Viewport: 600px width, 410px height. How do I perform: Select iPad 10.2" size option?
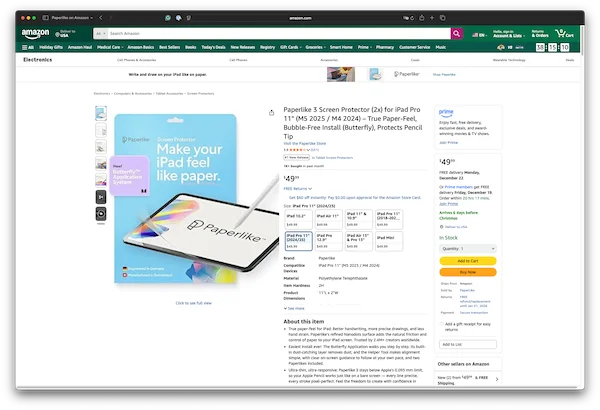[298, 219]
